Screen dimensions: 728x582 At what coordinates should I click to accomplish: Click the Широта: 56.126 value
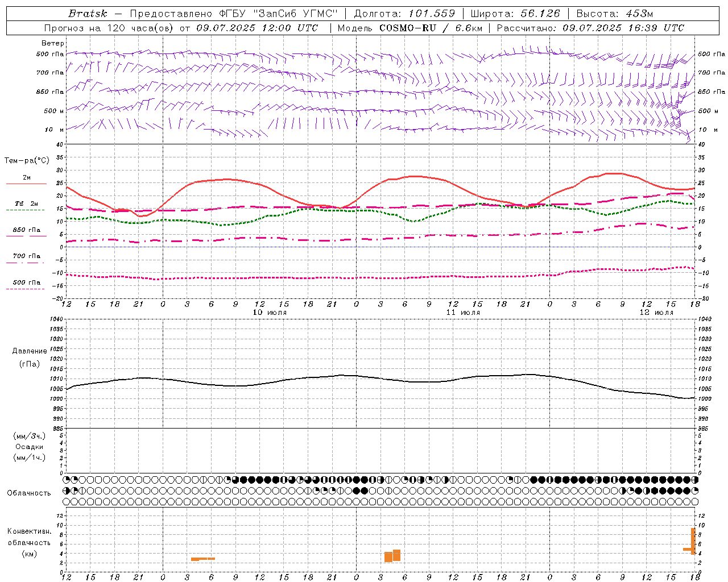(515, 14)
